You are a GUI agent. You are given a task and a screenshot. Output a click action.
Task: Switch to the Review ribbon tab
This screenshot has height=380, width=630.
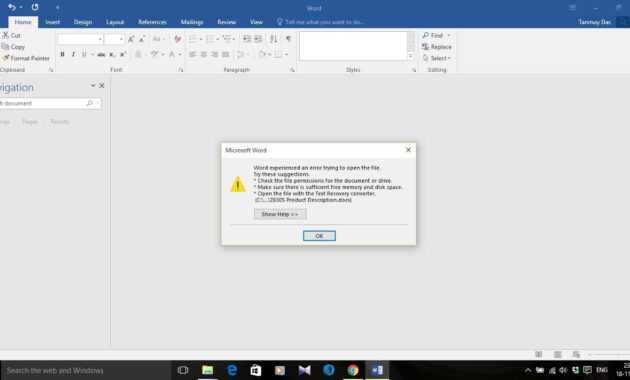point(227,22)
